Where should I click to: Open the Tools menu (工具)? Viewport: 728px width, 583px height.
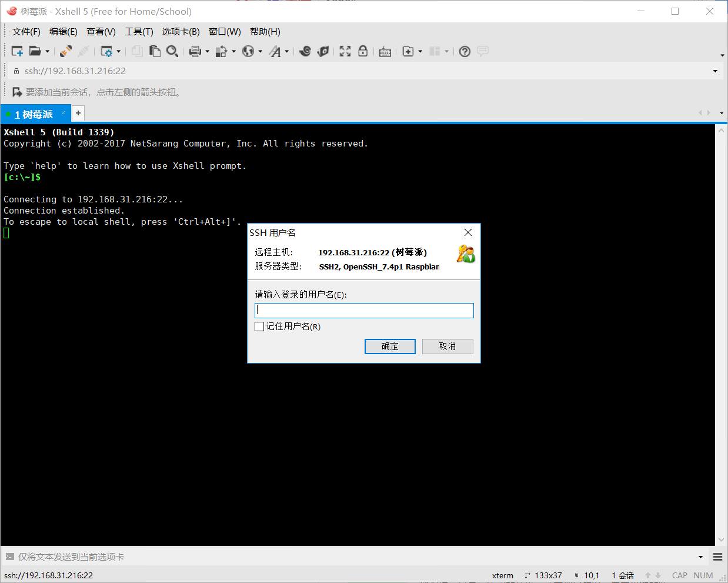pyautogui.click(x=139, y=32)
